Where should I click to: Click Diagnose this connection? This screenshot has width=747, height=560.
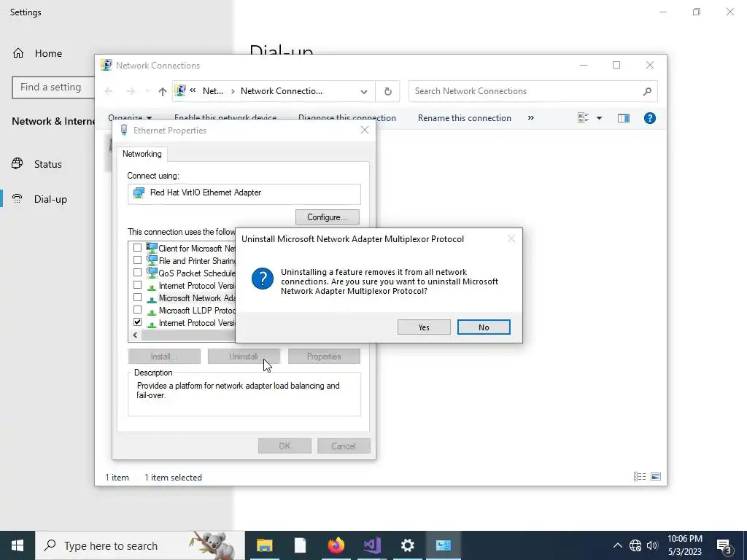pyautogui.click(x=347, y=117)
